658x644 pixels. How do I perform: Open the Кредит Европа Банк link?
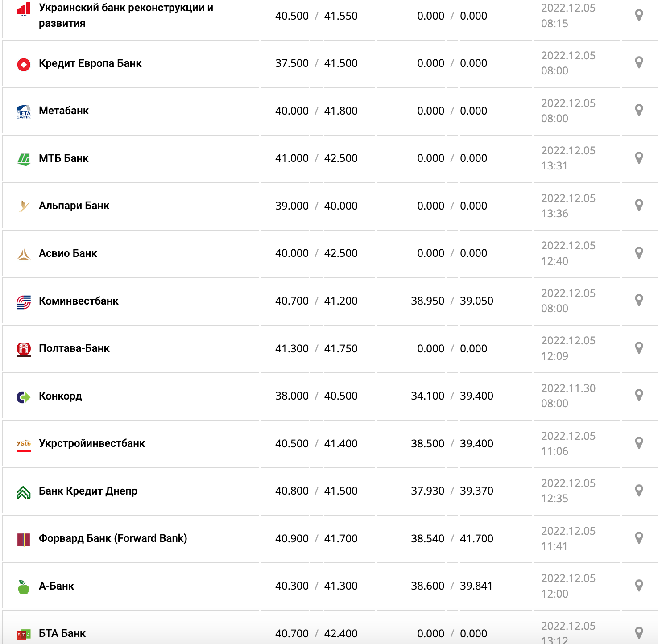click(90, 63)
